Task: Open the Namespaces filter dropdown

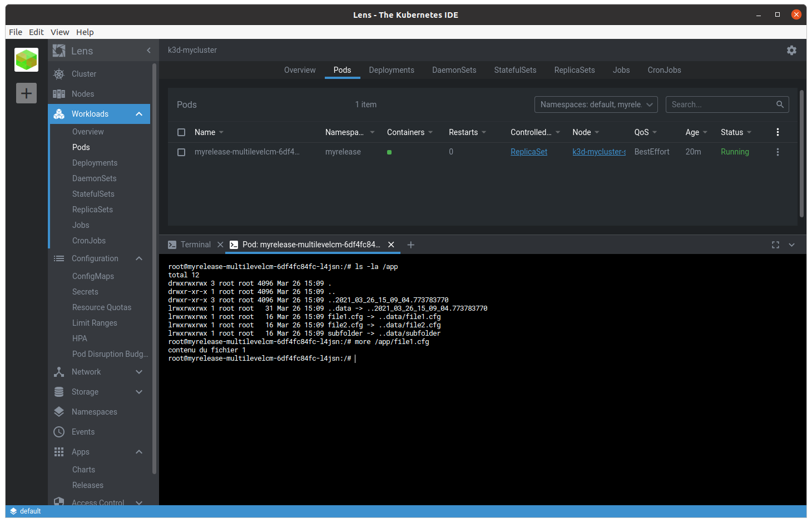Action: pos(596,104)
